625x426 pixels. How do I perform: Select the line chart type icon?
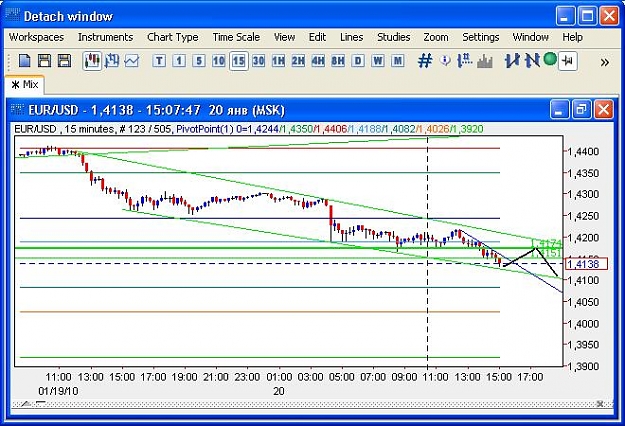pyautogui.click(x=132, y=61)
